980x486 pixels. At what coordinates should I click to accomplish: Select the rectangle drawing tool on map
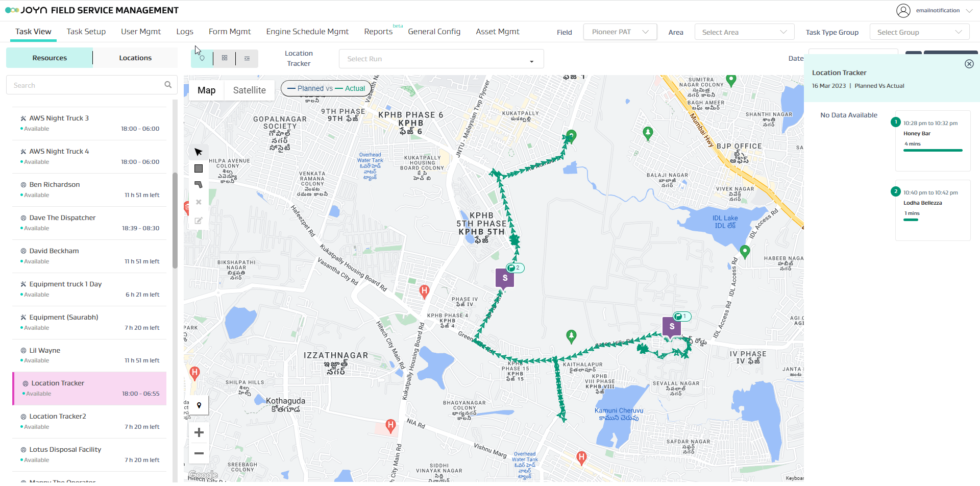coord(199,168)
